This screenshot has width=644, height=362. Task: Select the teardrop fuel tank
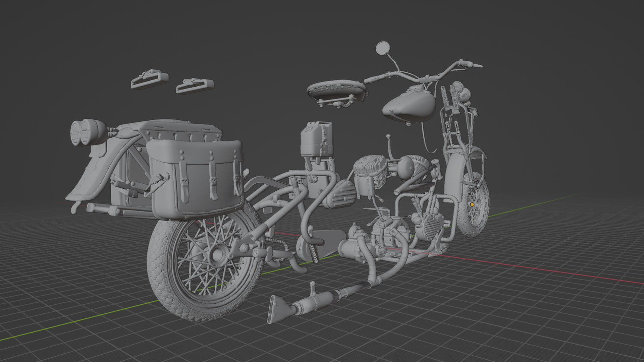pyautogui.click(x=410, y=105)
